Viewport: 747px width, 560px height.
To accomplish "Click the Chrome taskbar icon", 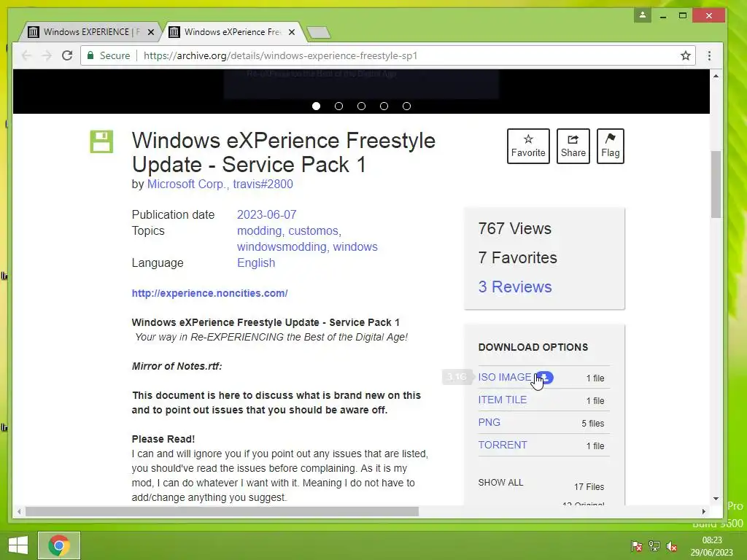I will tap(59, 545).
